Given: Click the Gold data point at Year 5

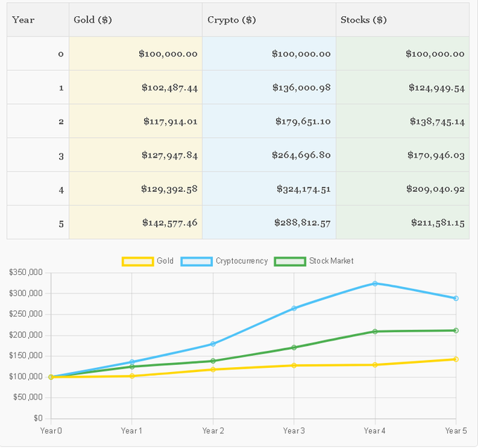Looking at the screenshot, I should 456,359.
